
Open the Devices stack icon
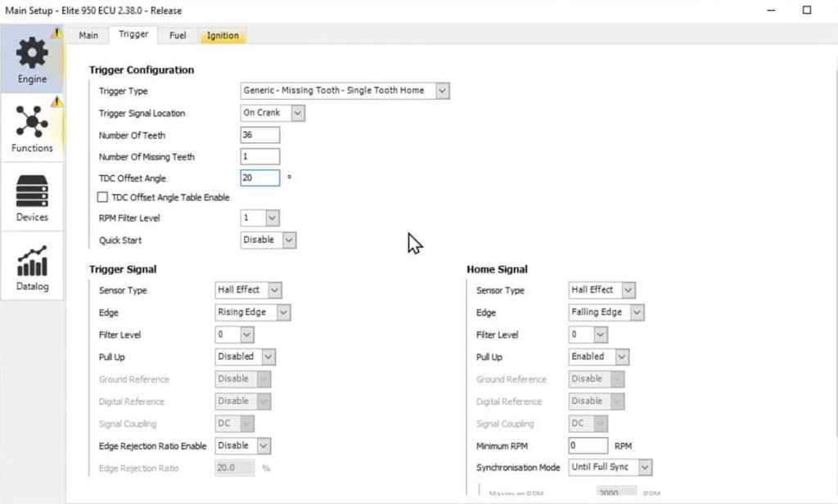click(32, 191)
